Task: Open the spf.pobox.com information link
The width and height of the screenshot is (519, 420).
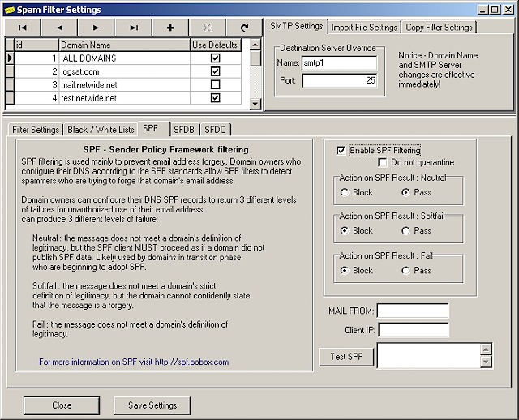Action: [134, 362]
